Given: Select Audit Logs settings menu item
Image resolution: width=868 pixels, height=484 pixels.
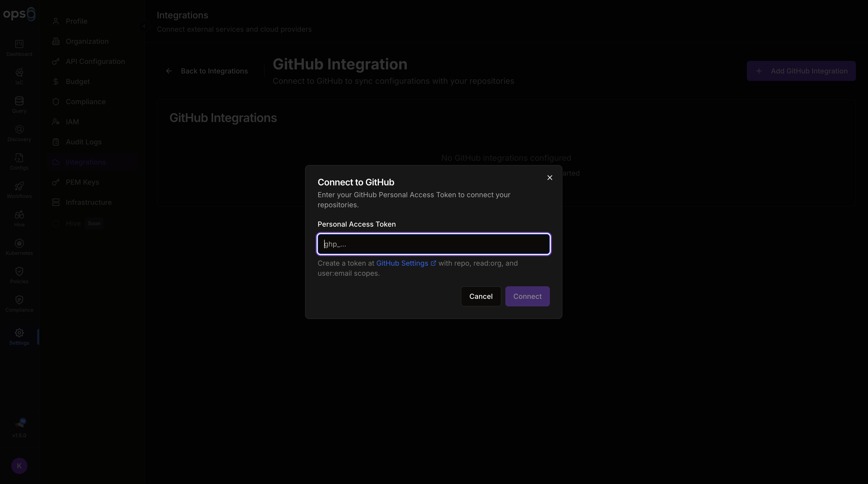Looking at the screenshot, I should pos(84,142).
